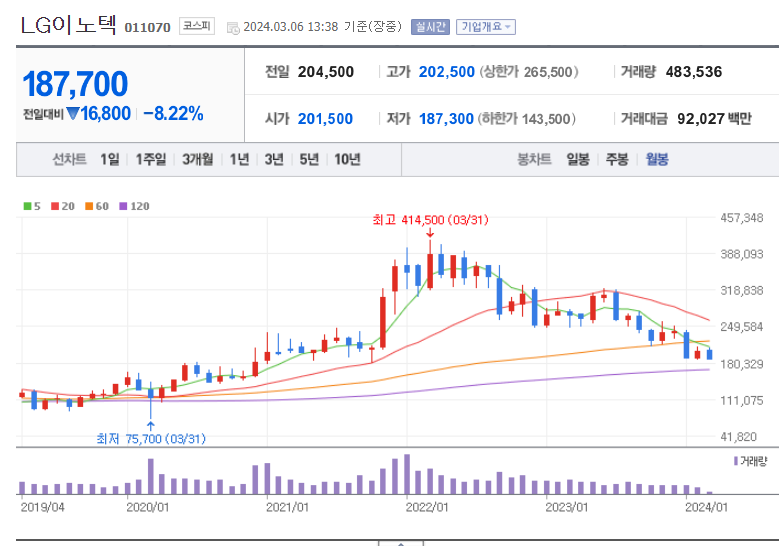Switch to 월봉 candlestick chart

tap(657, 159)
